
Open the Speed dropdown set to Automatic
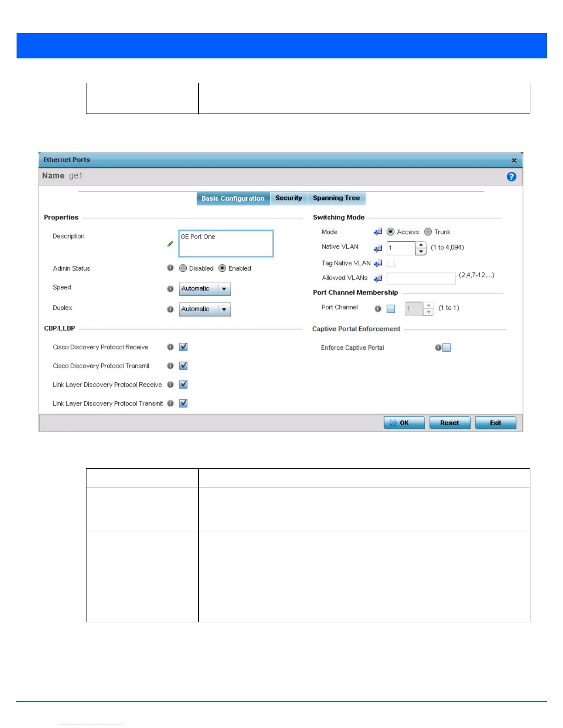(x=205, y=289)
